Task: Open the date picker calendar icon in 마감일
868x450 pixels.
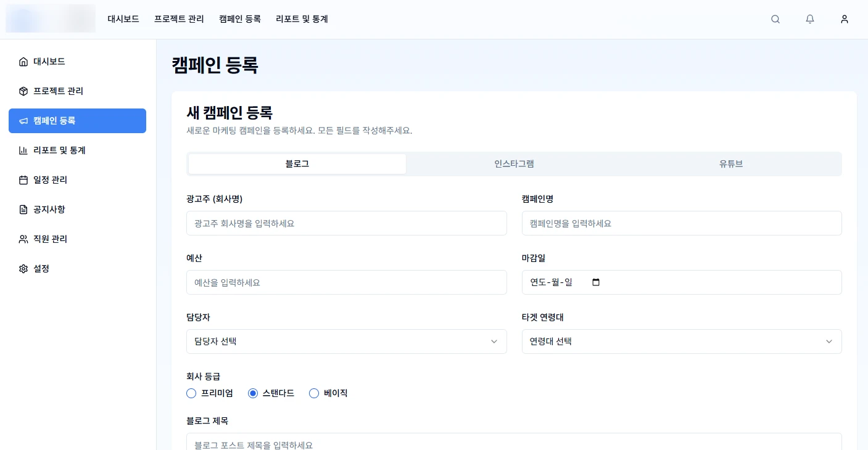Action: click(596, 282)
